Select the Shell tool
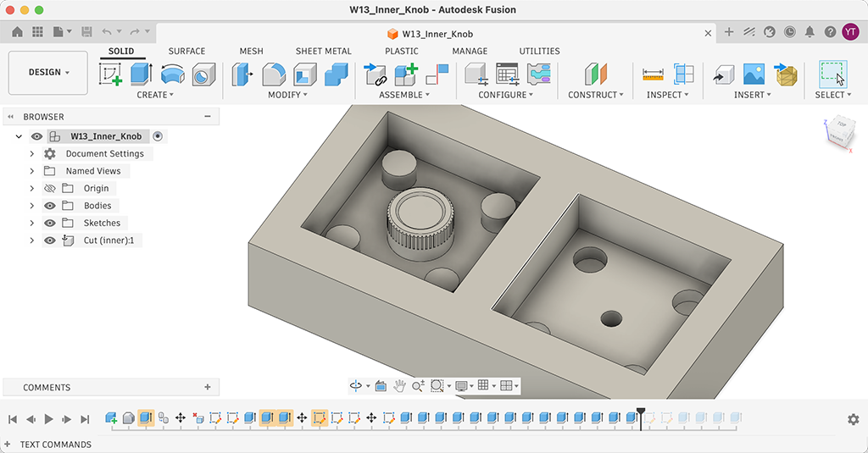Screen dimensions: 868x453 [x=305, y=75]
